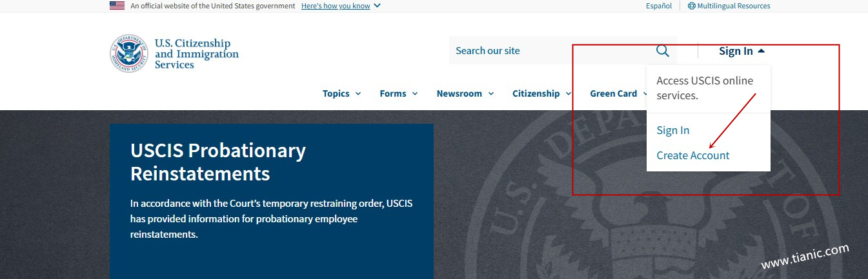Click the "Search our site" input field
Image resolution: width=868 pixels, height=279 pixels.
[x=549, y=51]
